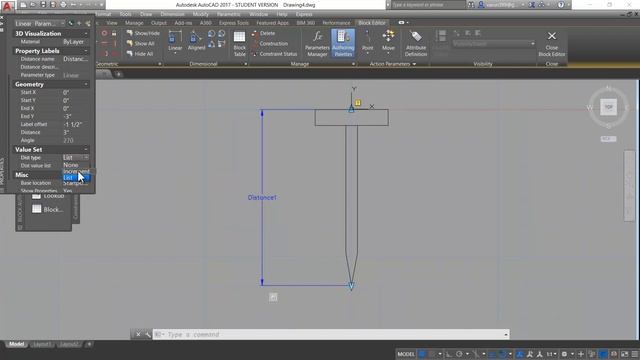Switch to the Manage ribbon tab

click(x=134, y=23)
